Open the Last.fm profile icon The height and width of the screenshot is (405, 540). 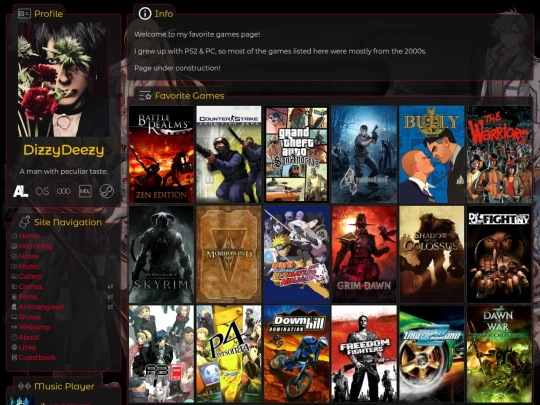pyautogui.click(x=42, y=191)
